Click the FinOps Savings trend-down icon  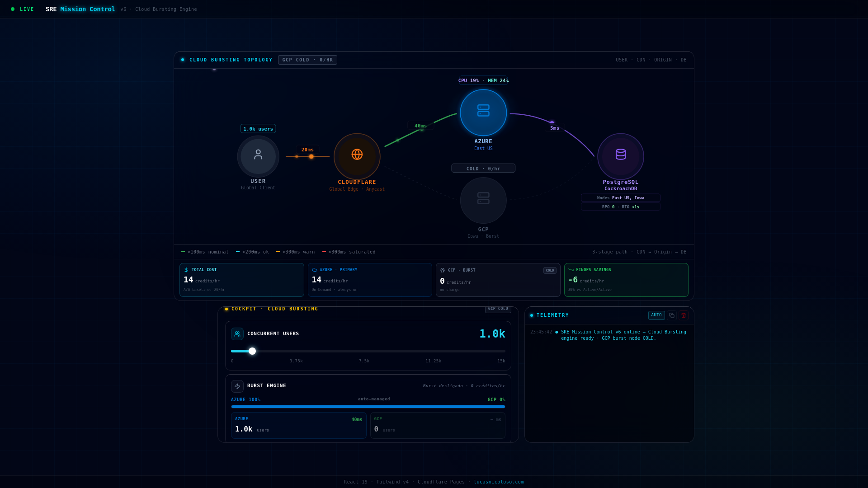[571, 270]
